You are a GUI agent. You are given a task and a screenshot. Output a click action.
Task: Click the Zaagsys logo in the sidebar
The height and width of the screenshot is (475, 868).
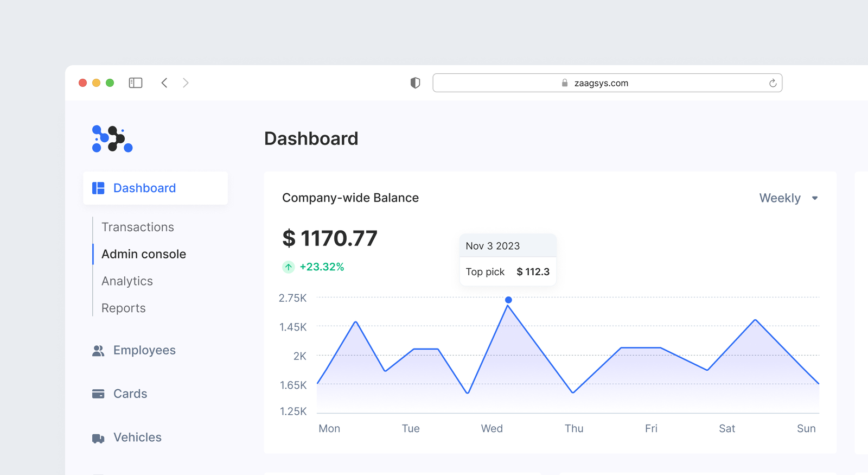pyautogui.click(x=112, y=139)
